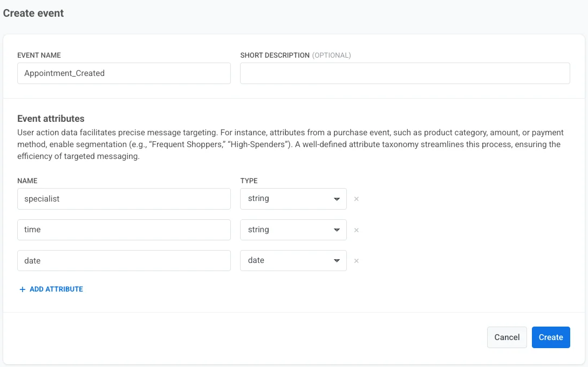Edit the specialist attribute name field
This screenshot has width=588, height=367.
pyautogui.click(x=124, y=199)
